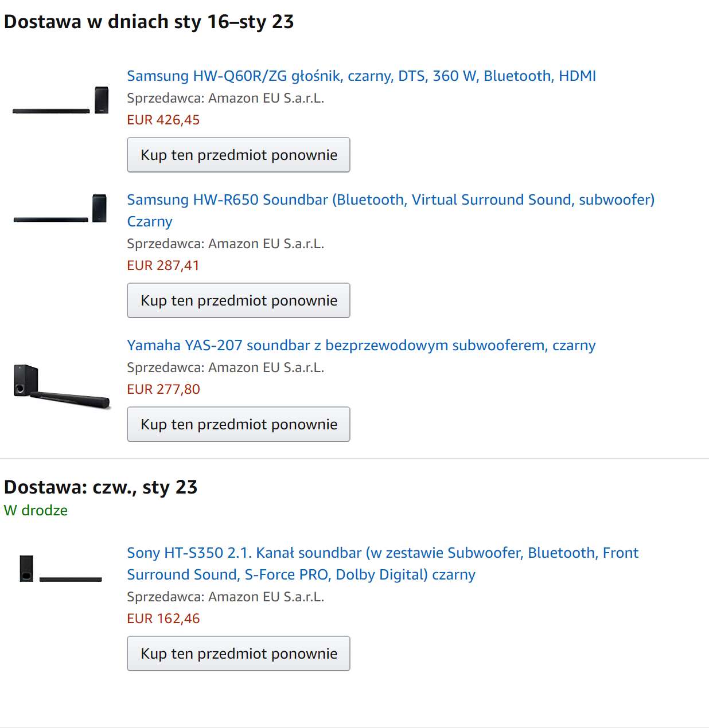Select the EUR 287,41 price text
Image resolution: width=709 pixels, height=728 pixels.
tap(163, 265)
